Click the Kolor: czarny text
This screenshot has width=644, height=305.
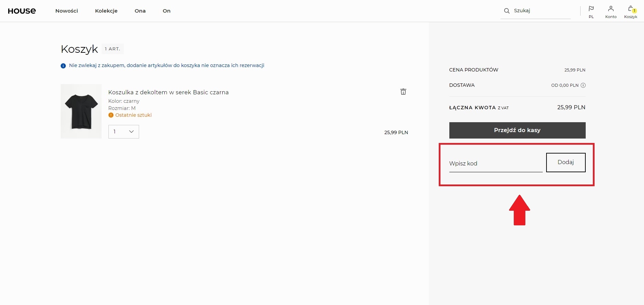point(124,101)
